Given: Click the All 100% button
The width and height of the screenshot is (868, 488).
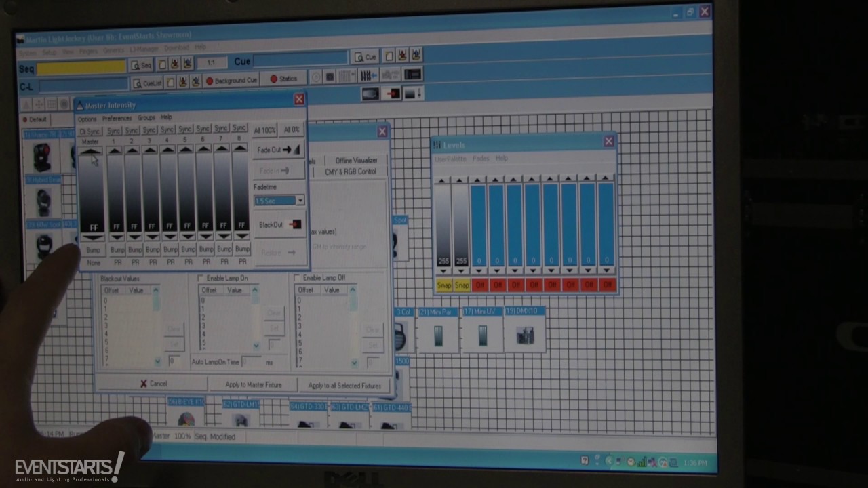Looking at the screenshot, I should coord(264,130).
